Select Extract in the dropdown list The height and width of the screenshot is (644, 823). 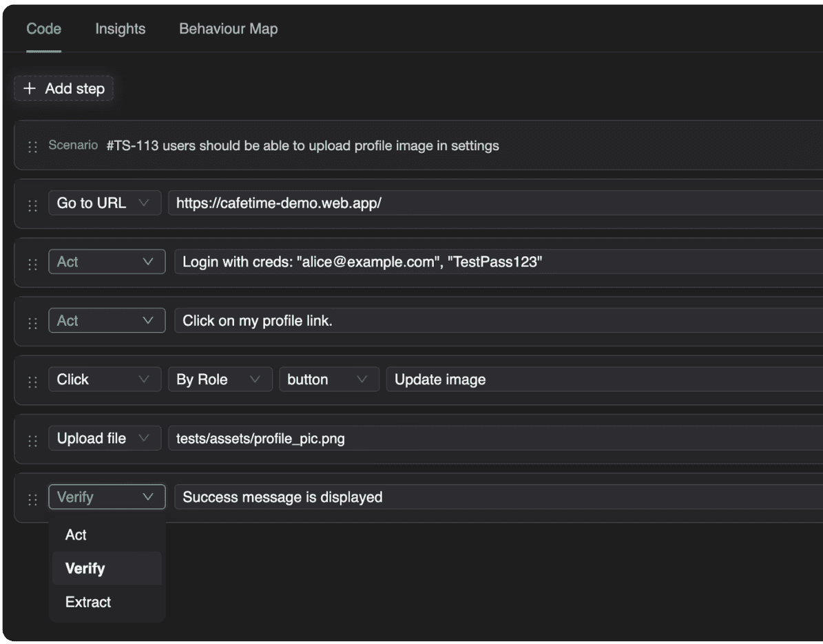pos(88,602)
